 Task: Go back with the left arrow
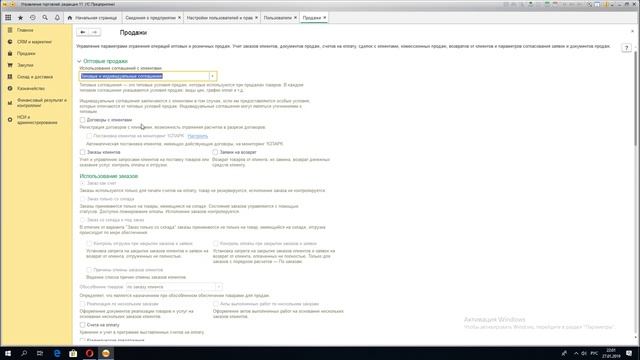pos(82,32)
